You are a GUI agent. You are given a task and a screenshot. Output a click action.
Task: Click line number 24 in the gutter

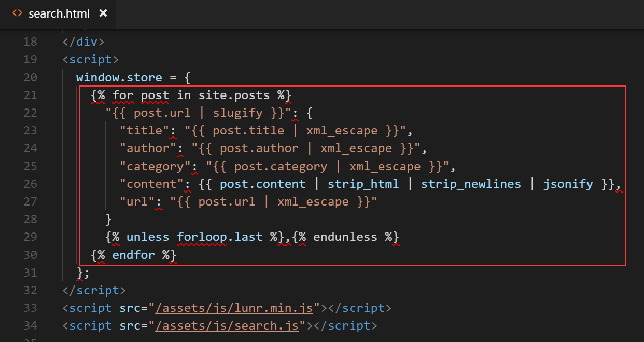point(30,148)
